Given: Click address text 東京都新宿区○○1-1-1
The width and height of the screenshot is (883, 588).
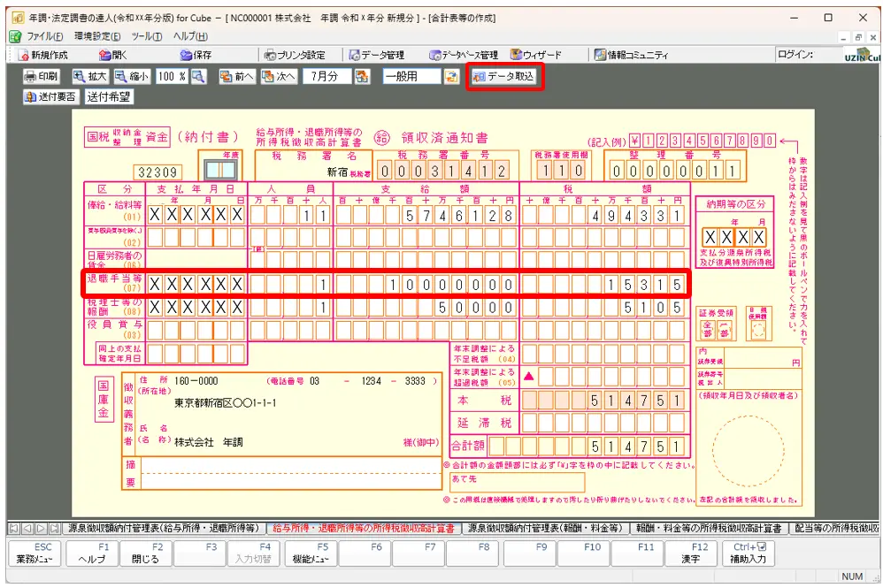Looking at the screenshot, I should [226, 403].
